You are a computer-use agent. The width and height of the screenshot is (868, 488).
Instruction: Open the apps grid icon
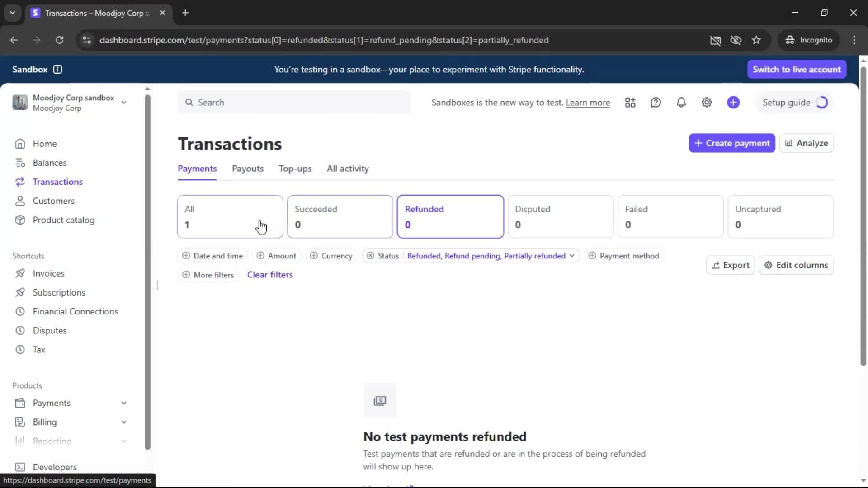(x=630, y=103)
